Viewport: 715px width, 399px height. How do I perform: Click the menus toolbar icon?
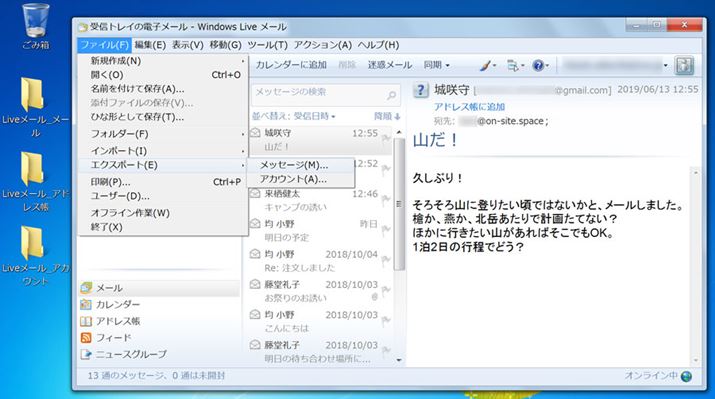click(x=513, y=66)
